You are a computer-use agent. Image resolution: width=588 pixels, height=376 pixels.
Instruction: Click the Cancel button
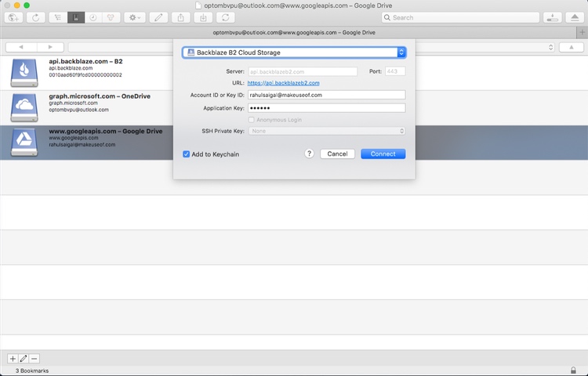click(x=337, y=154)
